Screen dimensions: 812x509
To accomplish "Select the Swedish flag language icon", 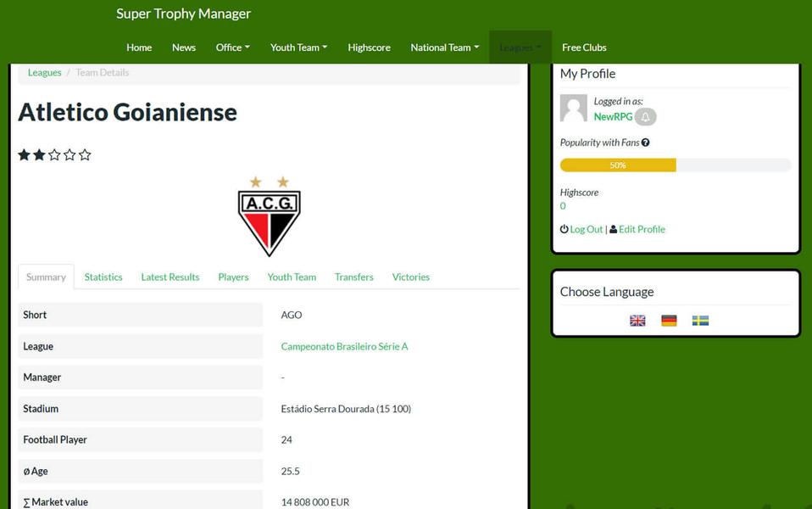I will point(699,321).
